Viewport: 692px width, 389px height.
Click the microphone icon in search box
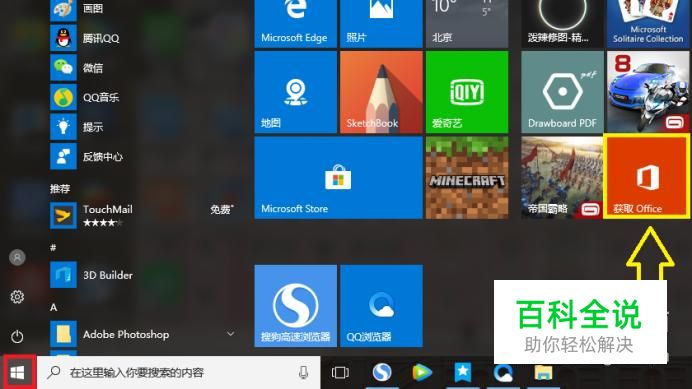[303, 373]
